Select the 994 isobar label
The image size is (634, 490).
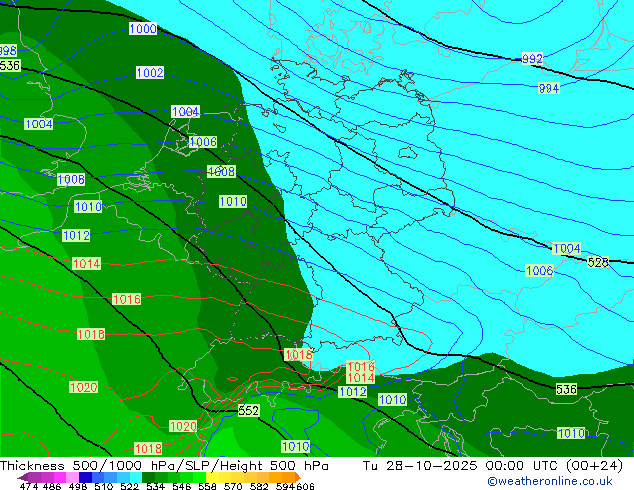point(549,88)
